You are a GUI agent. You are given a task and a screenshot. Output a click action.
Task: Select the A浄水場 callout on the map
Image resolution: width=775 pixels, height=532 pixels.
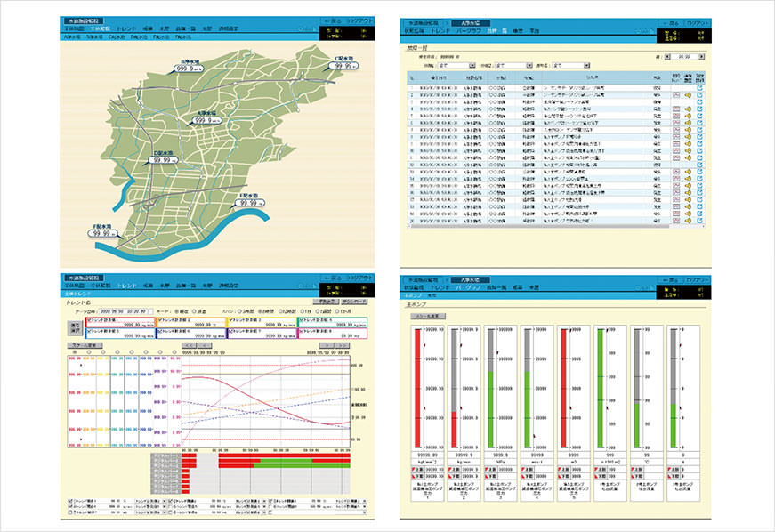click(207, 118)
